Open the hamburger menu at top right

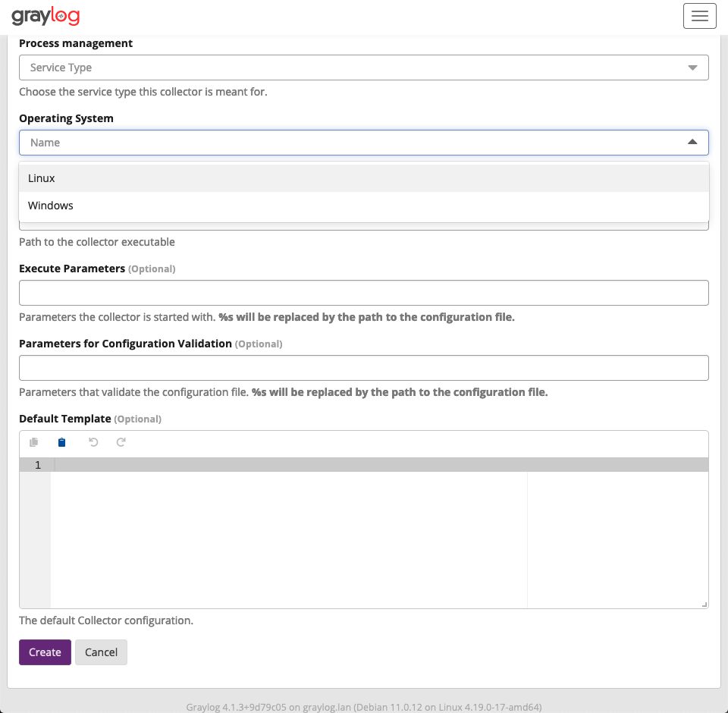pyautogui.click(x=699, y=15)
